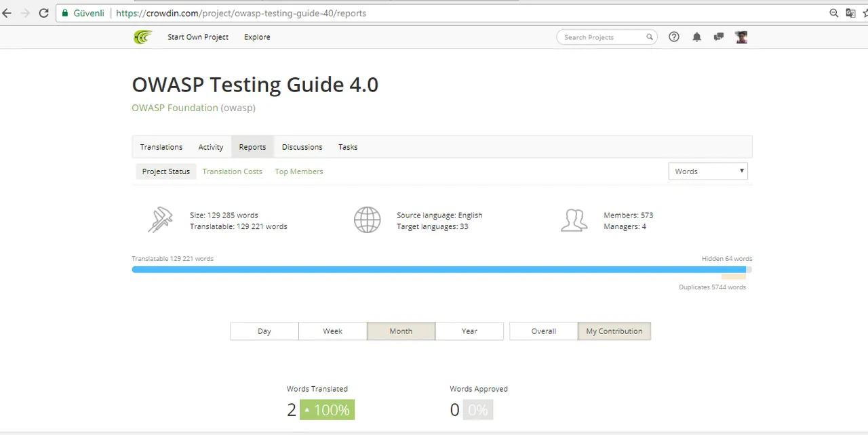Image resolution: width=868 pixels, height=435 pixels.
Task: Click the 'Size: 129 285 words' text
Action: (x=224, y=215)
